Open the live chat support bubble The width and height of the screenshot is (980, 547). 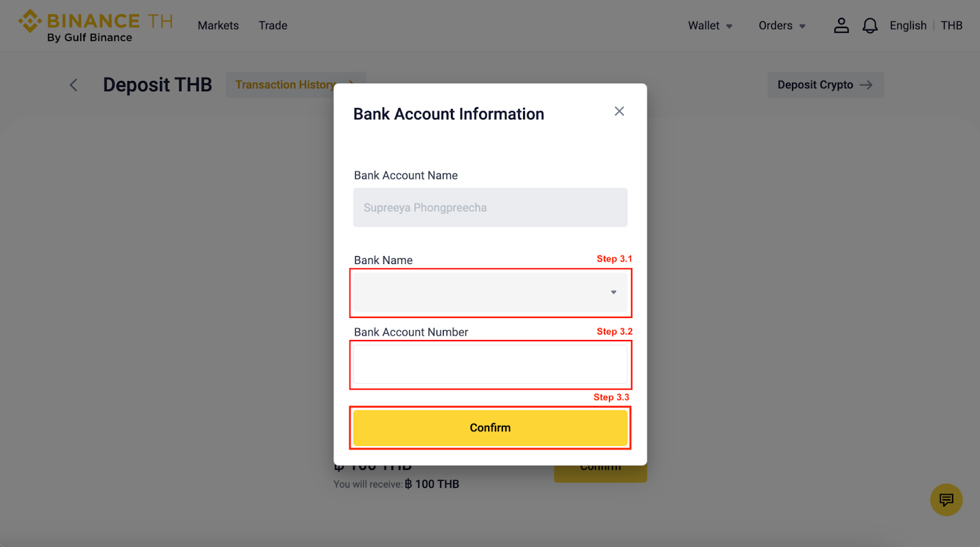click(946, 500)
